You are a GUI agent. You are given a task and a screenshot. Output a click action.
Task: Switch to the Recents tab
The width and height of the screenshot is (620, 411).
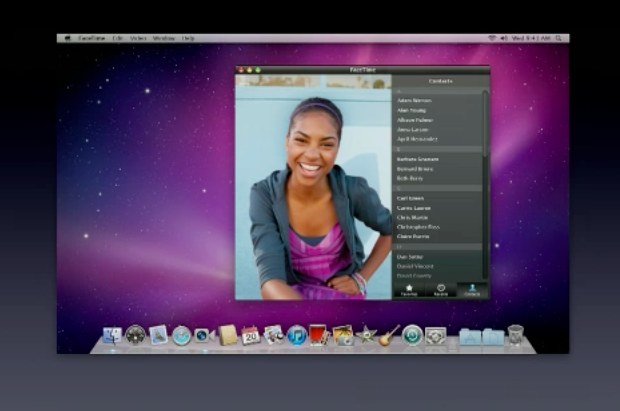coord(440,290)
